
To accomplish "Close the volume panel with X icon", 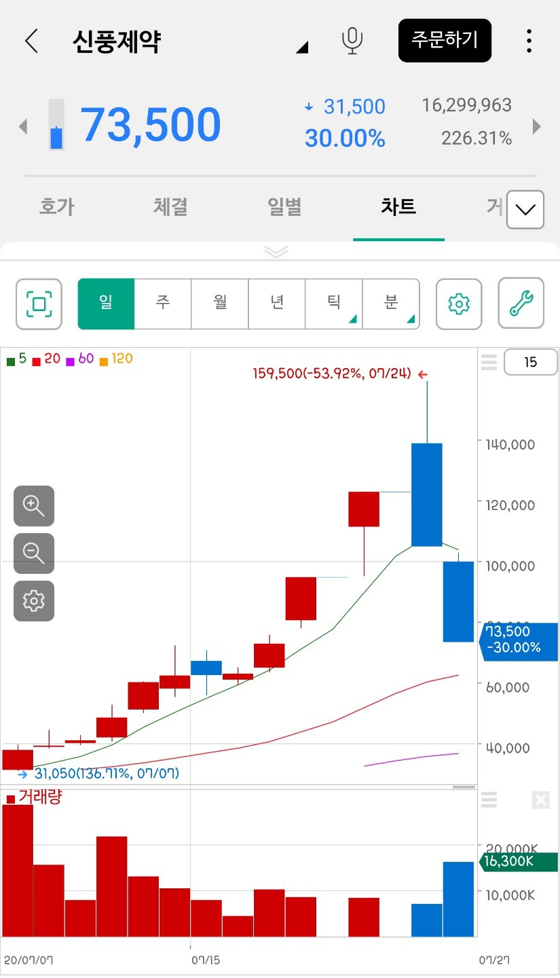I will (x=540, y=800).
